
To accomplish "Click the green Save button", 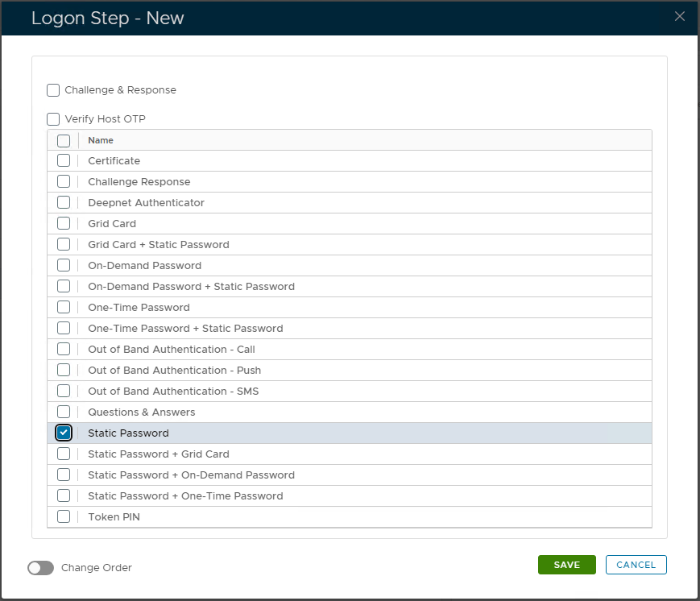I will pos(566,565).
